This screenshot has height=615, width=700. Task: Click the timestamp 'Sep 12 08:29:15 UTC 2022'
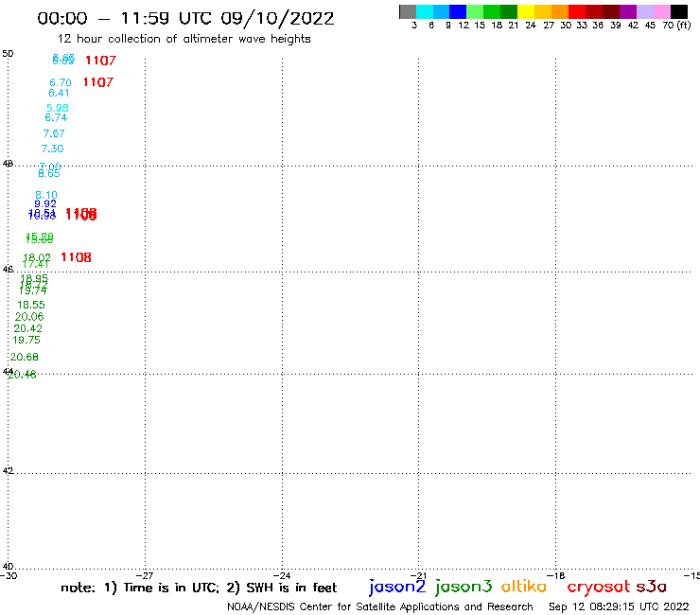click(x=619, y=606)
